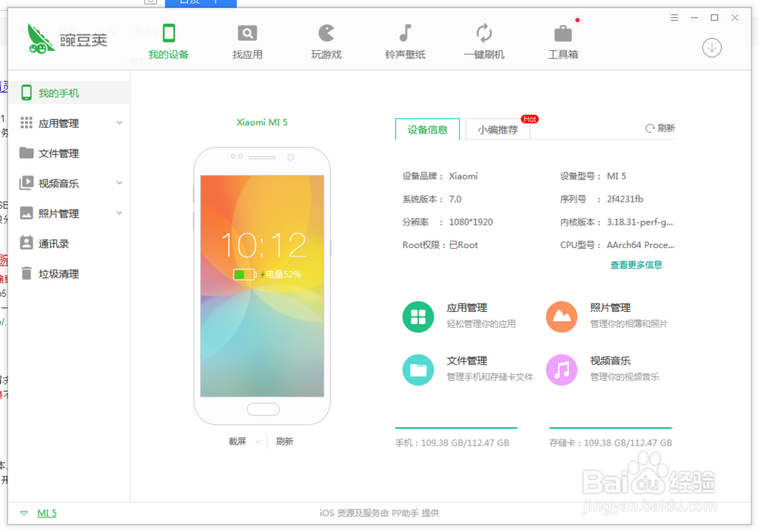Click the 截屏 button under the phone
759x532 pixels.
237,442
